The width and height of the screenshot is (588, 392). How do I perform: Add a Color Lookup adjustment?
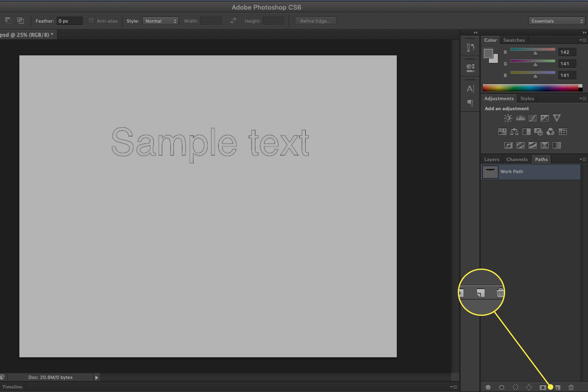[x=563, y=132]
